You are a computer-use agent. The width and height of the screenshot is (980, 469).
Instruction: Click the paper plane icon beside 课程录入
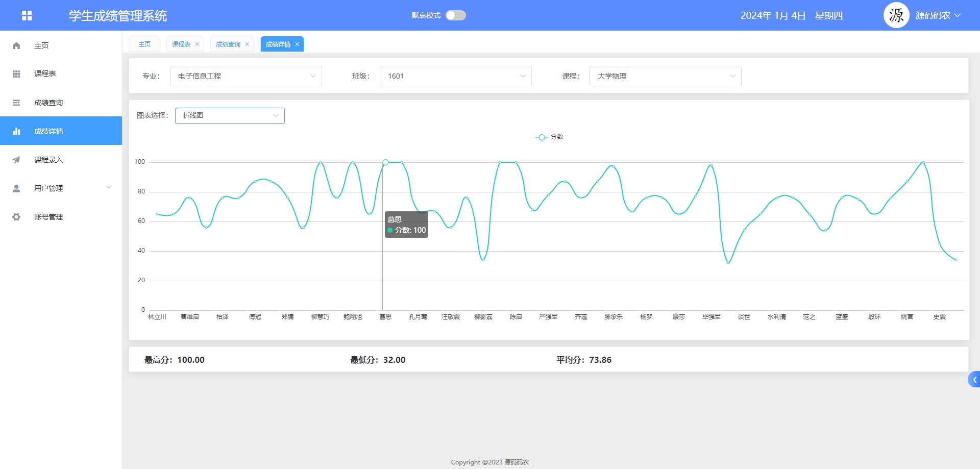tap(16, 160)
